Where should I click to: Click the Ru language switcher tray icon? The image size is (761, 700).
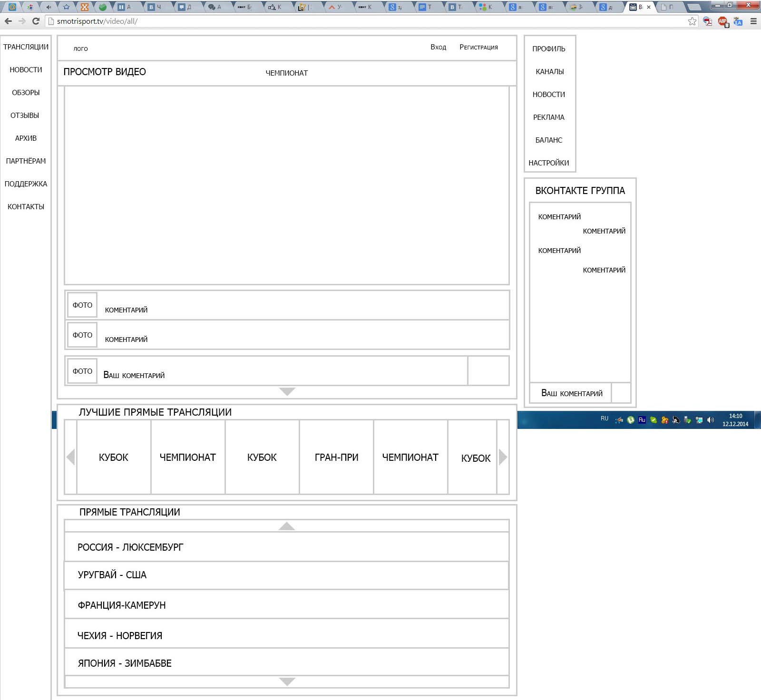click(x=642, y=420)
